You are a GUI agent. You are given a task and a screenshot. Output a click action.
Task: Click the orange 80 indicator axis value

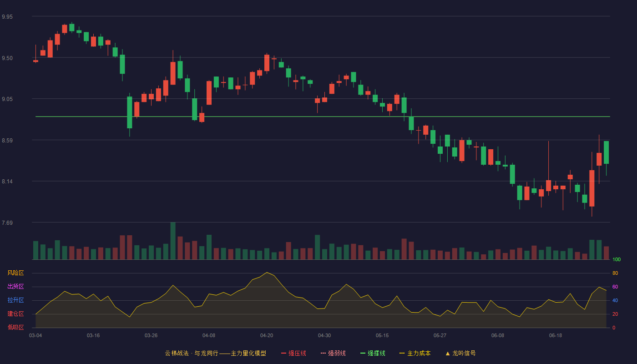pos(615,273)
